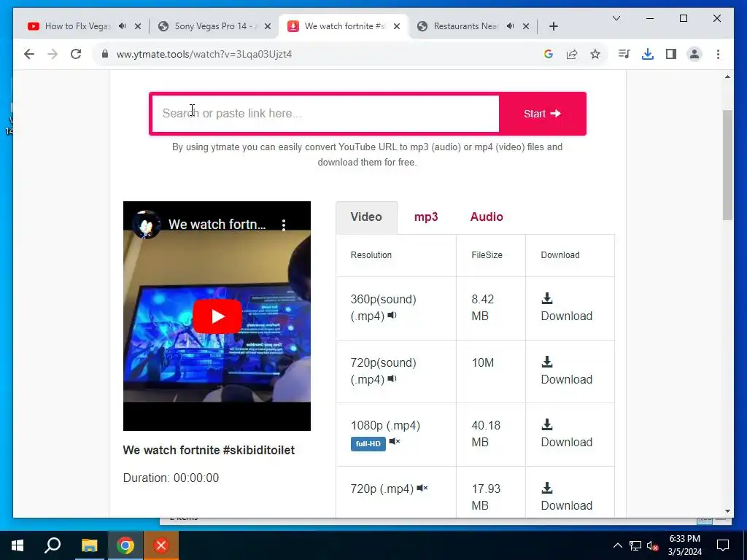This screenshot has width=747, height=560.
Task: Click the ytmate.tools address bar URL
Action: 204,54
